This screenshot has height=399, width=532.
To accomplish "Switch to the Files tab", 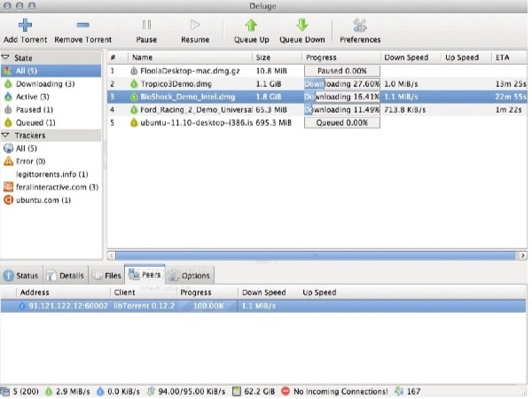I will point(107,276).
